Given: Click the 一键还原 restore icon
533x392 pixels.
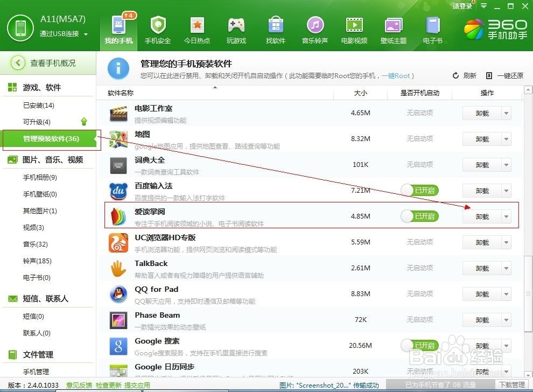Looking at the screenshot, I should [489, 75].
